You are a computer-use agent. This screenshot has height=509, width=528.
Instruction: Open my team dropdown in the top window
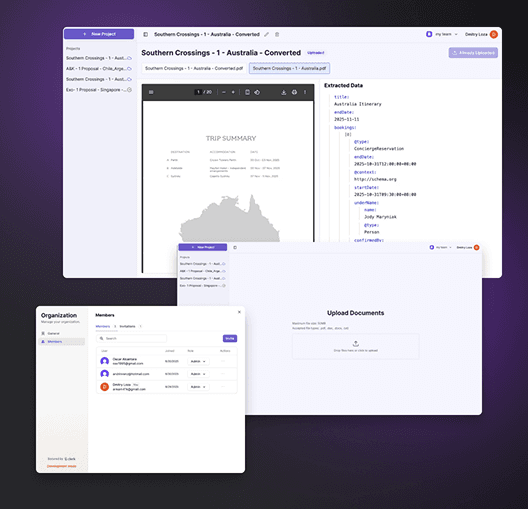pyautogui.click(x=446, y=34)
